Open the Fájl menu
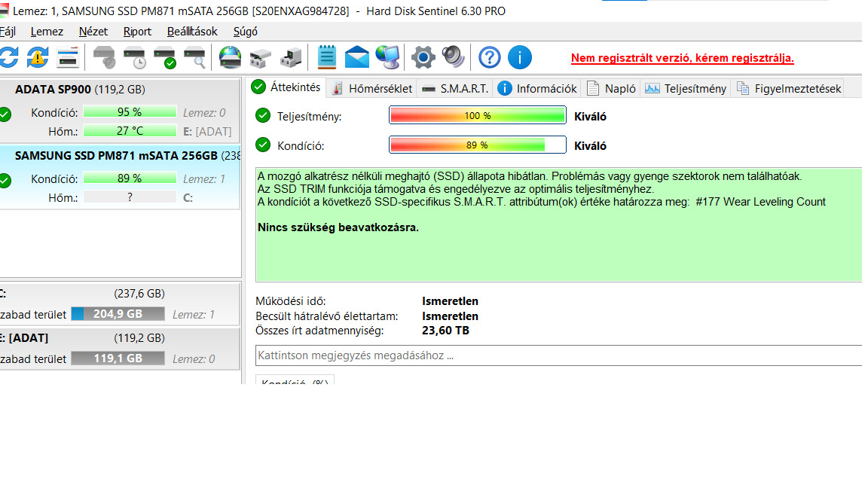 [x=8, y=32]
